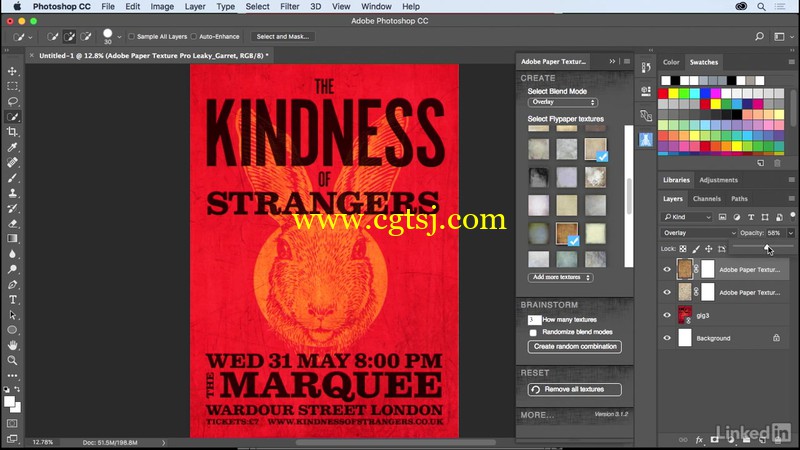
Task: Select the Pen tool
Action: pyautogui.click(x=12, y=284)
